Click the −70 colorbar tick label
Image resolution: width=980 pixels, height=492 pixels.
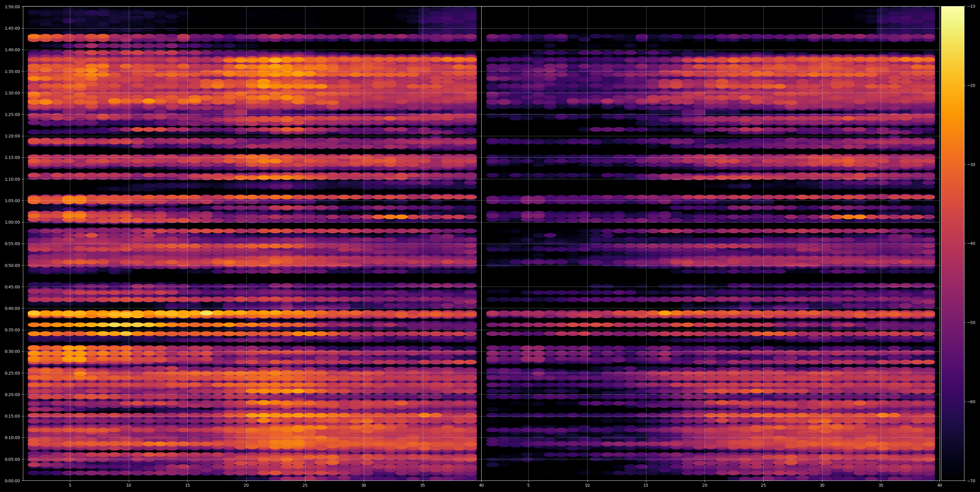tap(971, 481)
